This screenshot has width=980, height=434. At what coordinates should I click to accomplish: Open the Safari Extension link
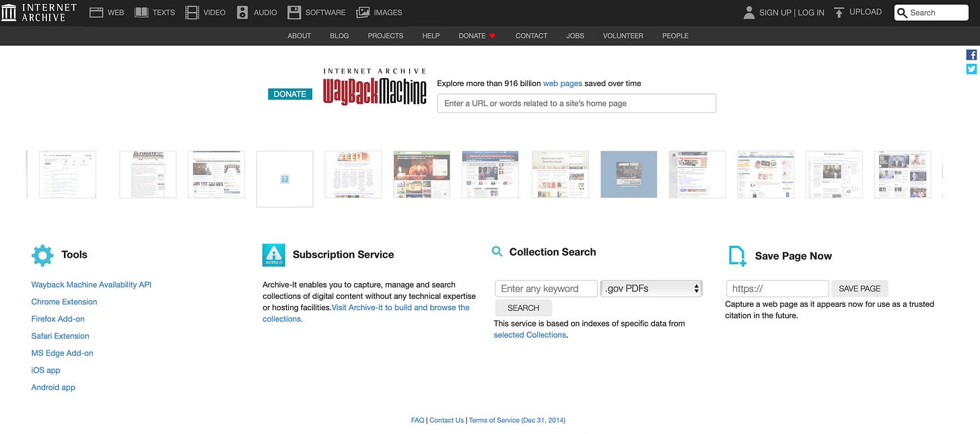pos(61,336)
